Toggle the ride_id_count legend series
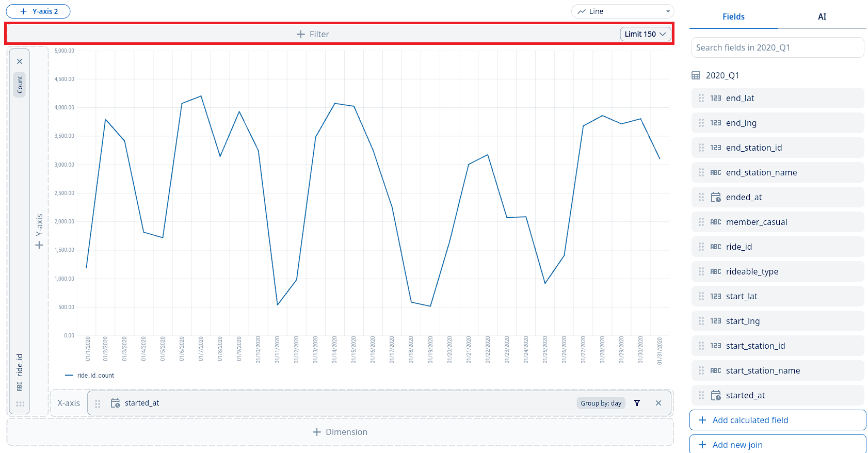Image resolution: width=868 pixels, height=453 pixels. click(x=90, y=376)
